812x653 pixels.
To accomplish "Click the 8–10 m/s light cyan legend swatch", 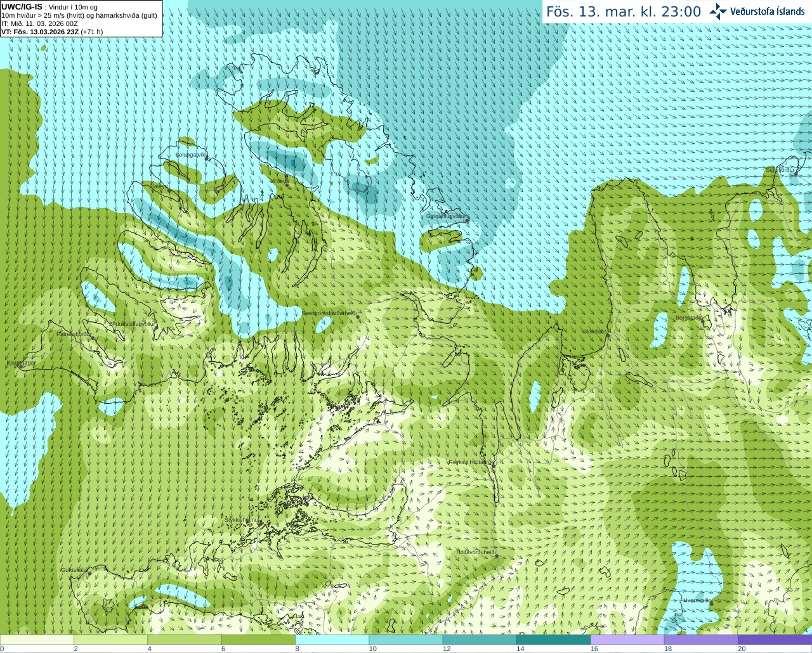I will [x=332, y=640].
